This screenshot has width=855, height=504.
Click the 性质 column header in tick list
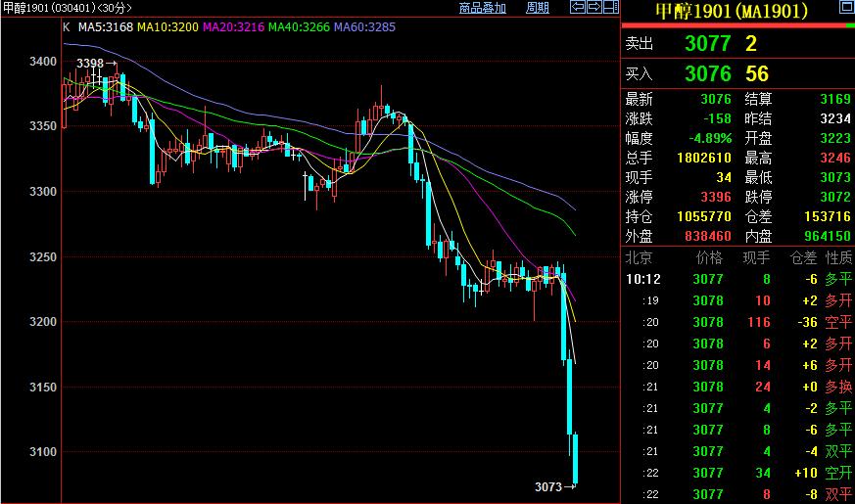point(838,257)
